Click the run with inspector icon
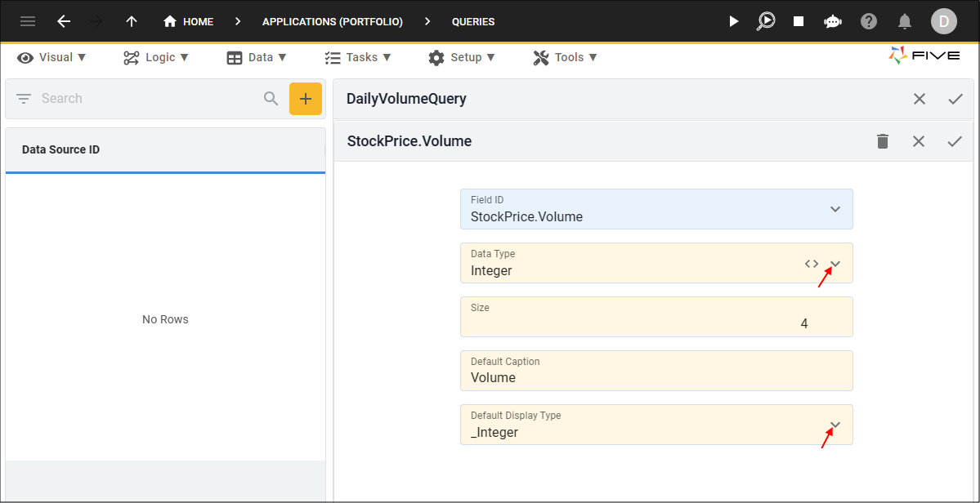Image resolution: width=980 pixels, height=503 pixels. pos(766,21)
